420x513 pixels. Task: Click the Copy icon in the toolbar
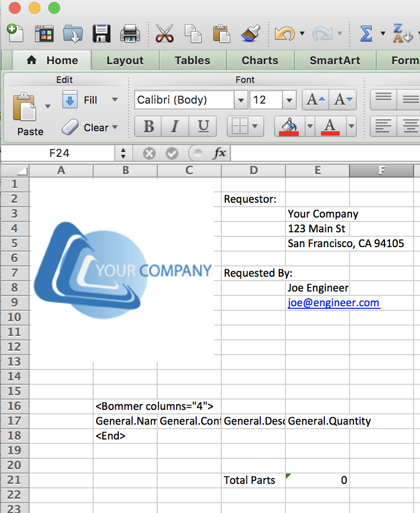click(x=192, y=34)
